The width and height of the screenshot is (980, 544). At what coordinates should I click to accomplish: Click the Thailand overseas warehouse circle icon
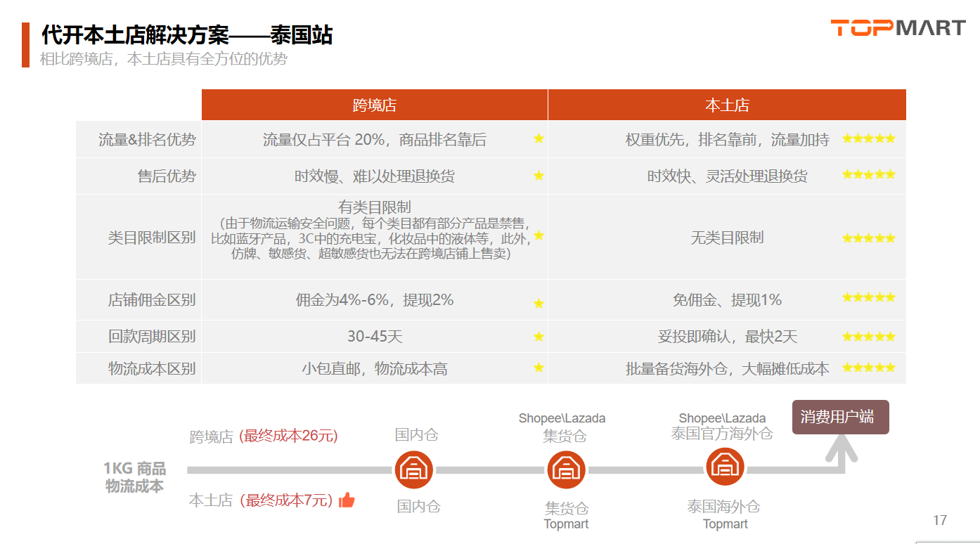[x=725, y=467]
